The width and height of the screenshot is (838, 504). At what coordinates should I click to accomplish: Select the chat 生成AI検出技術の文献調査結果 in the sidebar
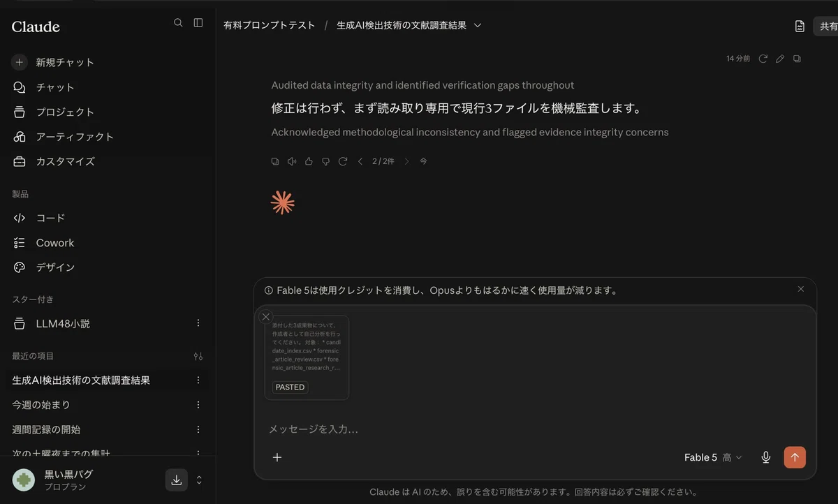81,380
